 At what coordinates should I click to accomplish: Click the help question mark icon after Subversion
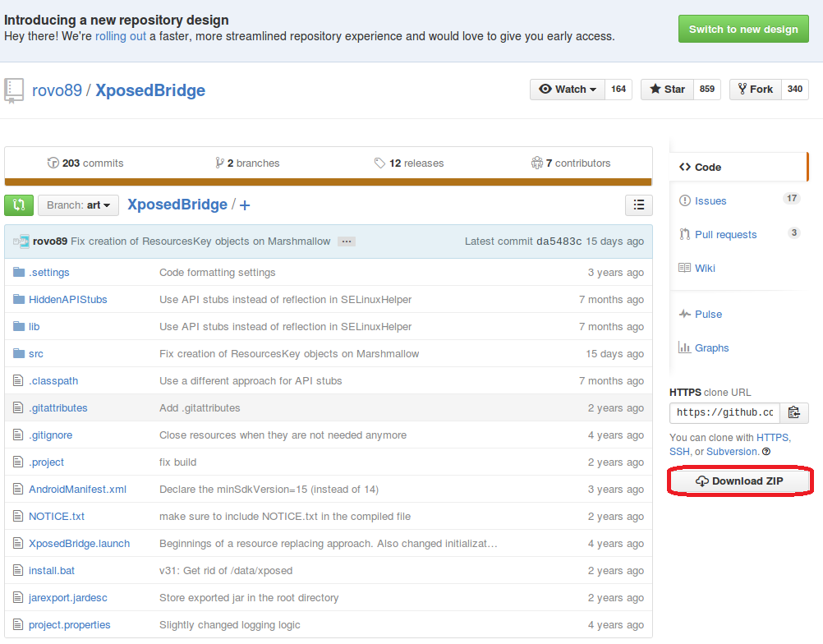766,452
